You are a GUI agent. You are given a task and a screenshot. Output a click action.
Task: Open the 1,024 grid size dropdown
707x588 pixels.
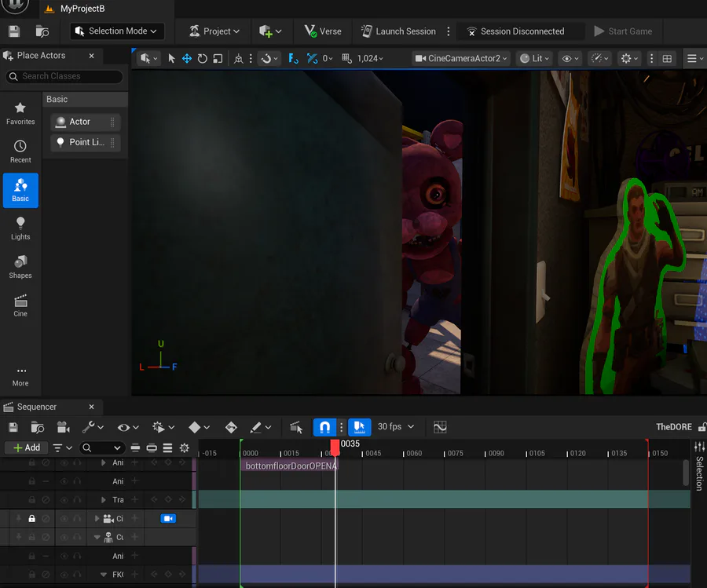(x=370, y=59)
